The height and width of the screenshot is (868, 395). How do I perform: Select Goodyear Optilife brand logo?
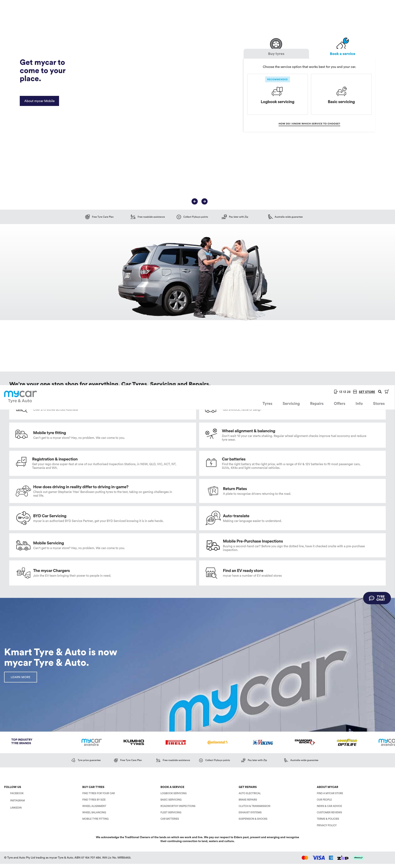[347, 742]
